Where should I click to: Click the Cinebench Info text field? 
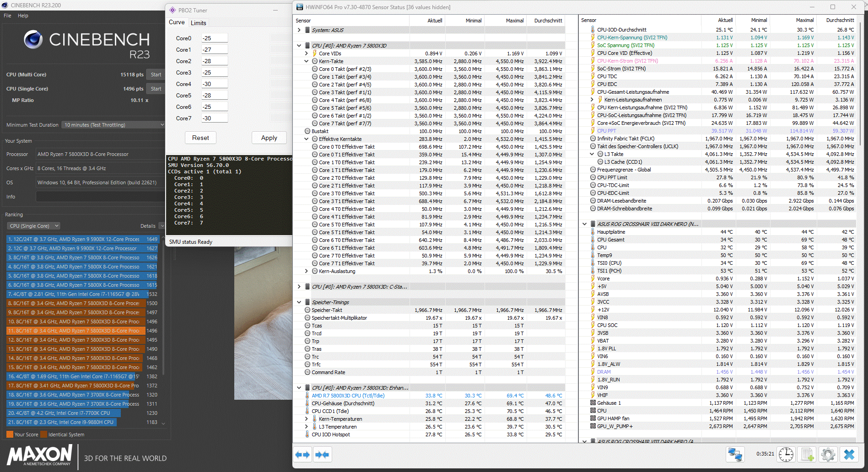click(100, 197)
